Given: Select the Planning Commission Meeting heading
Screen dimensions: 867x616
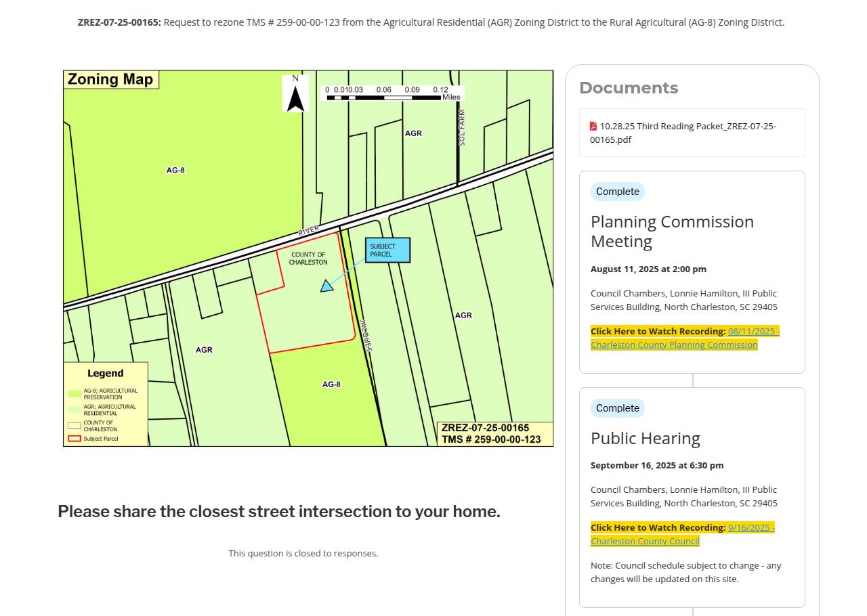Looking at the screenshot, I should coord(672,232).
